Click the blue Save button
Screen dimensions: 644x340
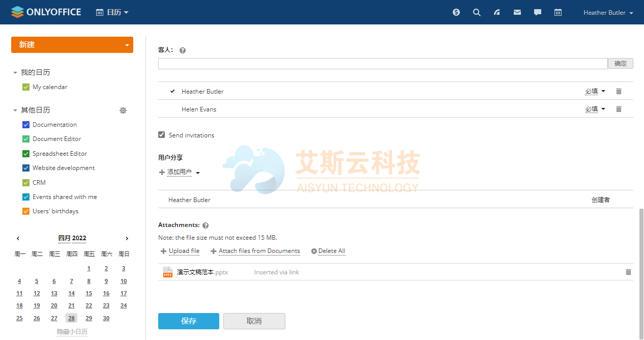click(188, 321)
